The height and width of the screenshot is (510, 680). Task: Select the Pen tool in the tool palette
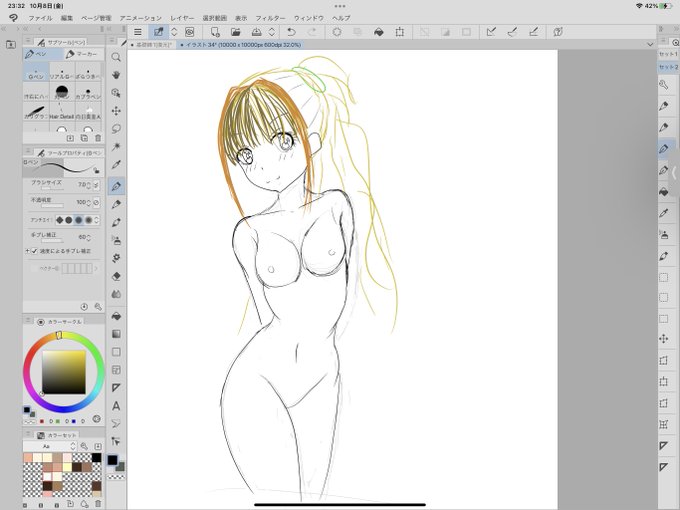pos(116,186)
